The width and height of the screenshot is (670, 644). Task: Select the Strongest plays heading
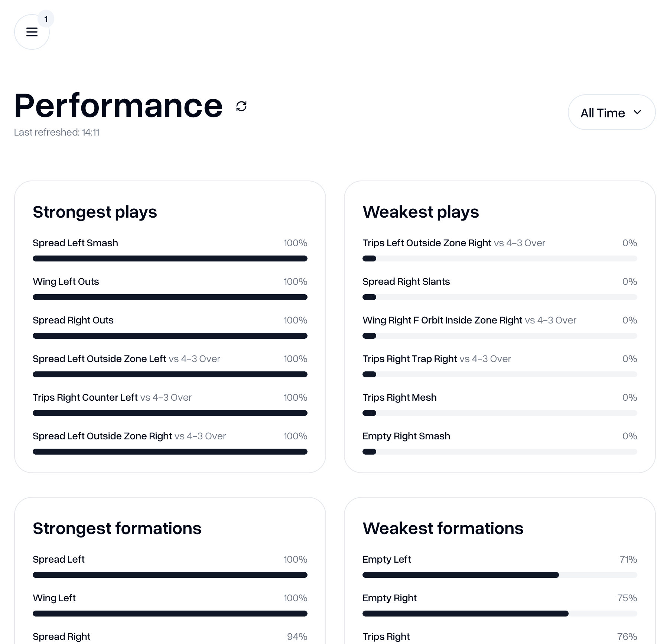tap(95, 212)
